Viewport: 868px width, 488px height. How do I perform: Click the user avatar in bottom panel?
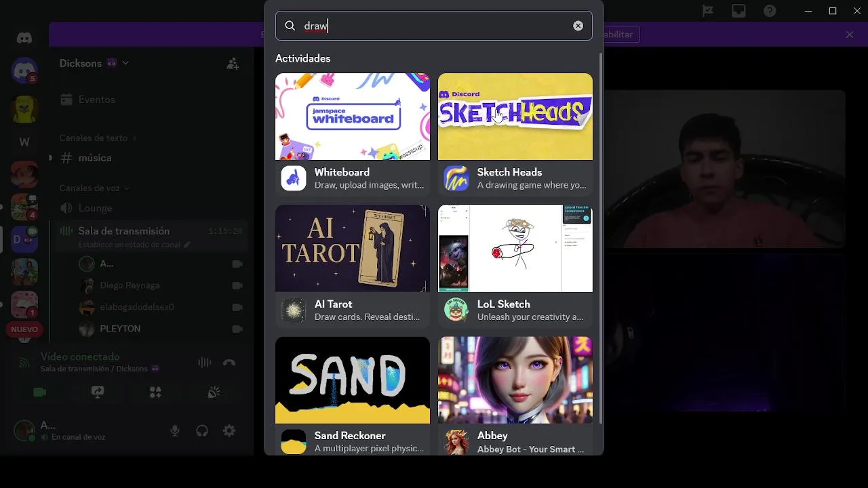(24, 430)
